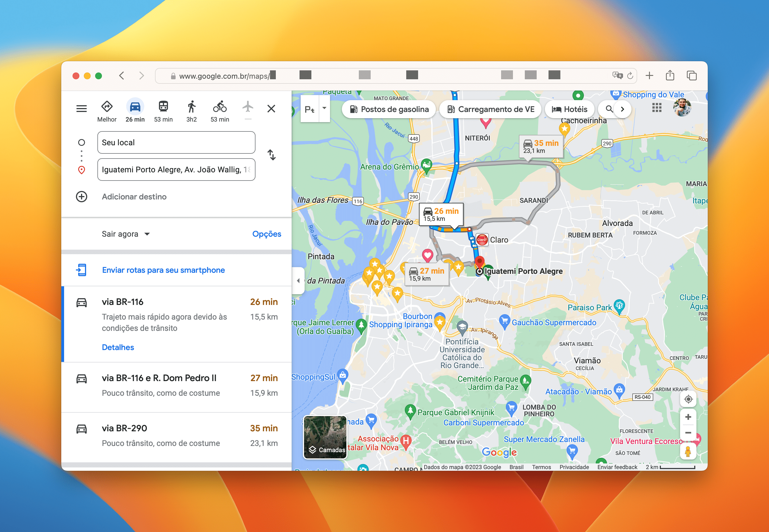Open Detalhes for the BR-116 route
This screenshot has height=532, width=769.
[118, 347]
